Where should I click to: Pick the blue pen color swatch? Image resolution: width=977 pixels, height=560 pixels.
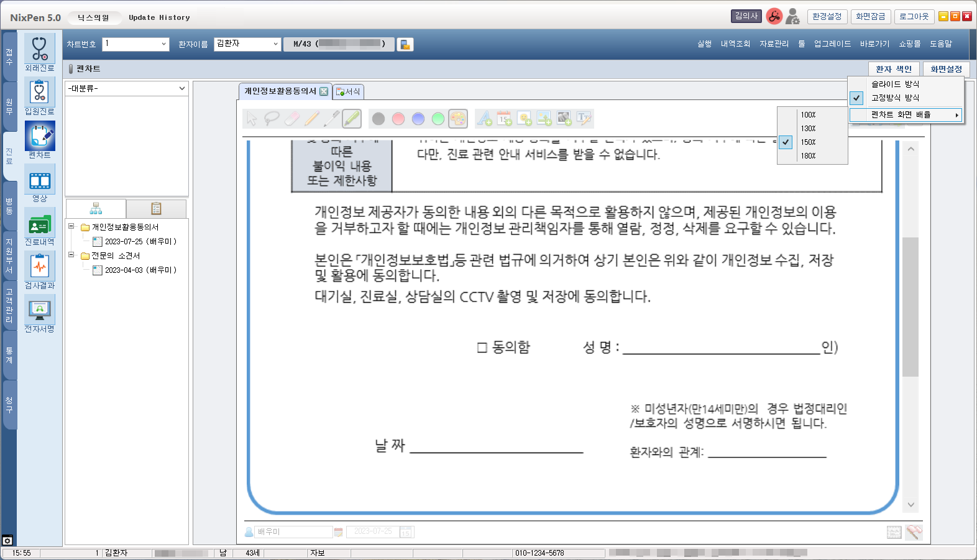(418, 119)
